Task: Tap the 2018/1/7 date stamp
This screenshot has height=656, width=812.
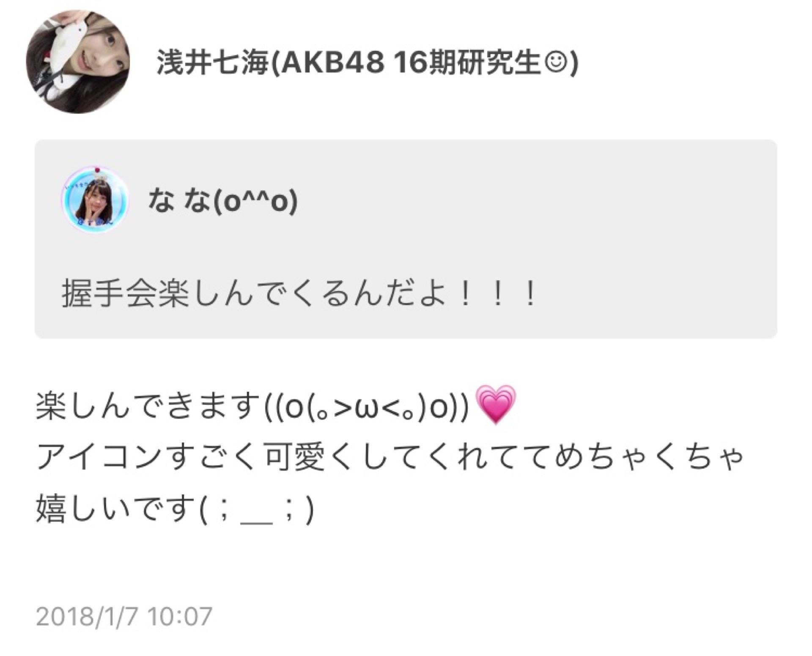Action: 88,616
